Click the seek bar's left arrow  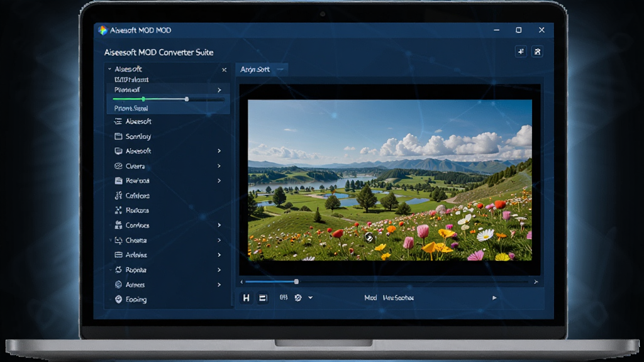coord(241,282)
